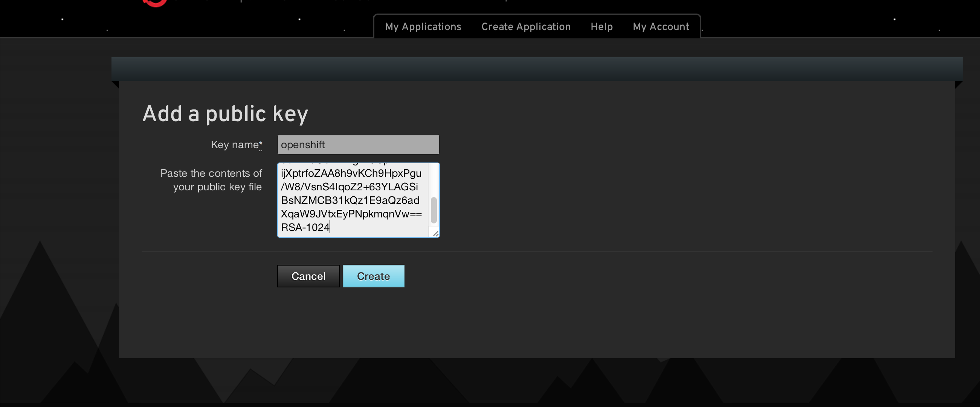Click the 'Add a public key' heading

(225, 114)
